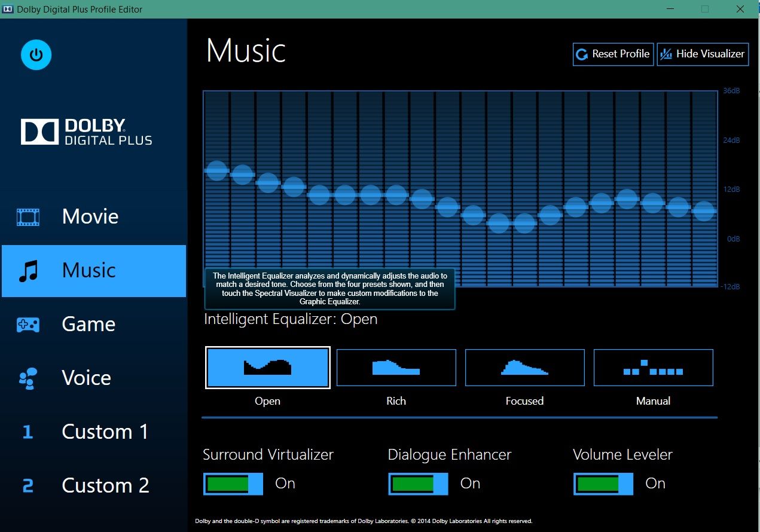The width and height of the screenshot is (760, 532).
Task: Toggle Volume Leveler off
Action: tap(603, 484)
